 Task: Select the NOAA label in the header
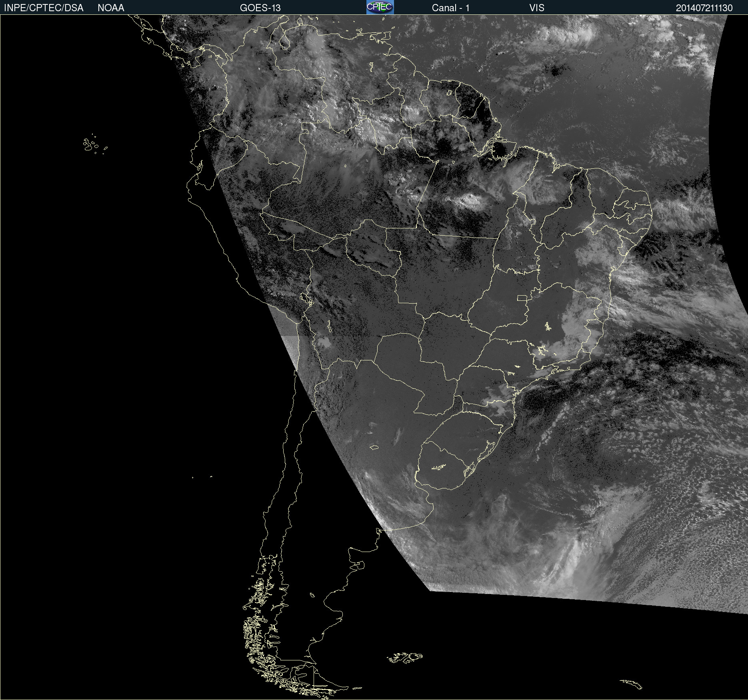click(x=111, y=8)
